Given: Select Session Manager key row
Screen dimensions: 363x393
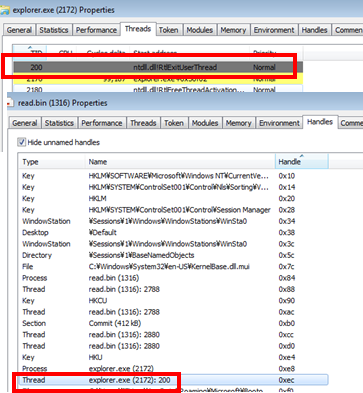Looking at the screenshot, I should tap(173, 210).
